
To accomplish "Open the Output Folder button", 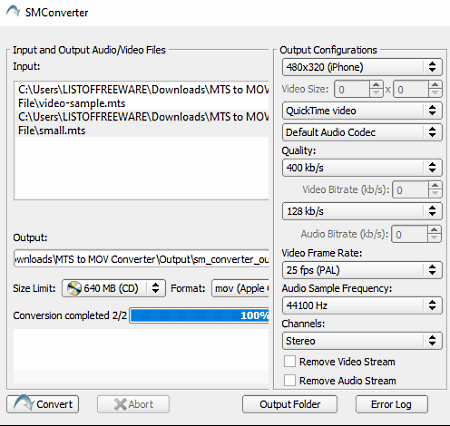I will (x=290, y=404).
